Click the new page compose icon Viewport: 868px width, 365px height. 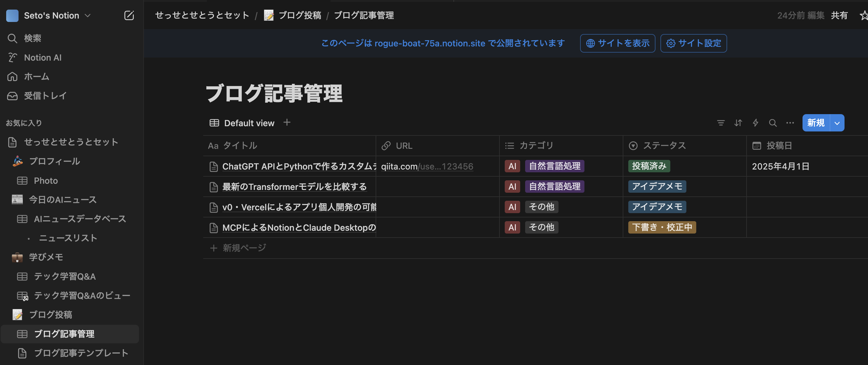(129, 15)
